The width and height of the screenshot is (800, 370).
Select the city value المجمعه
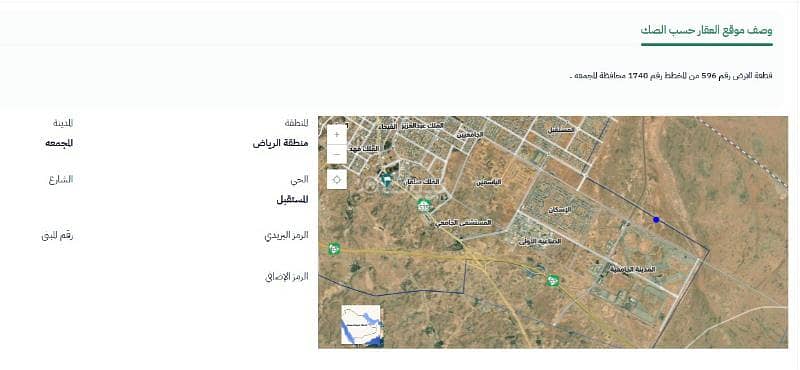click(x=59, y=143)
